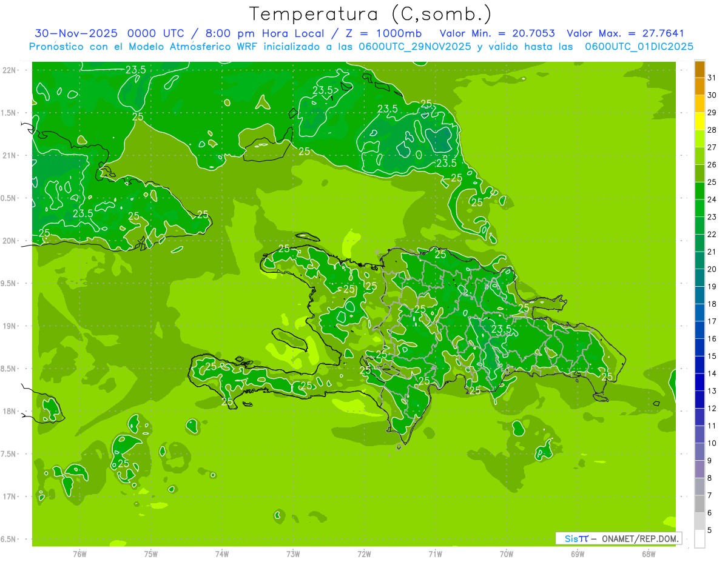Screen dimensions: 728x562
Task: Select the Valor Max. = 27.7641 readout
Action: point(625,34)
